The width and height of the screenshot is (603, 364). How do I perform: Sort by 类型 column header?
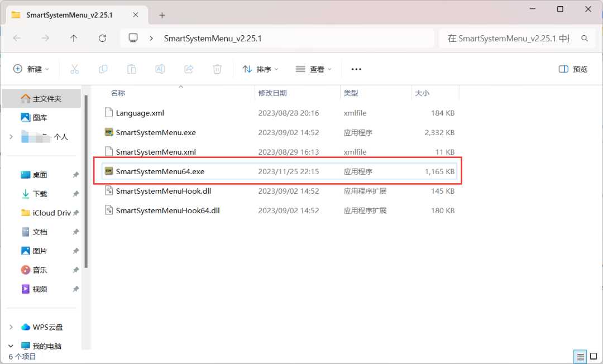pos(351,93)
